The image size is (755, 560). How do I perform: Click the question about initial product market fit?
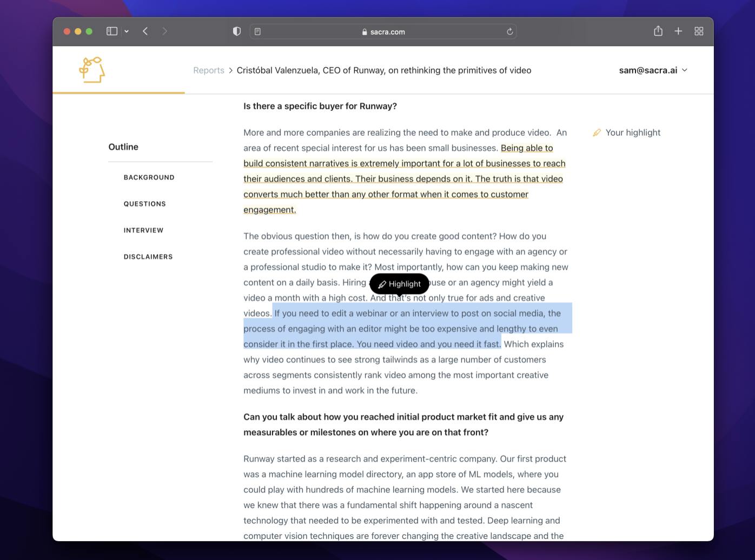pyautogui.click(x=403, y=424)
